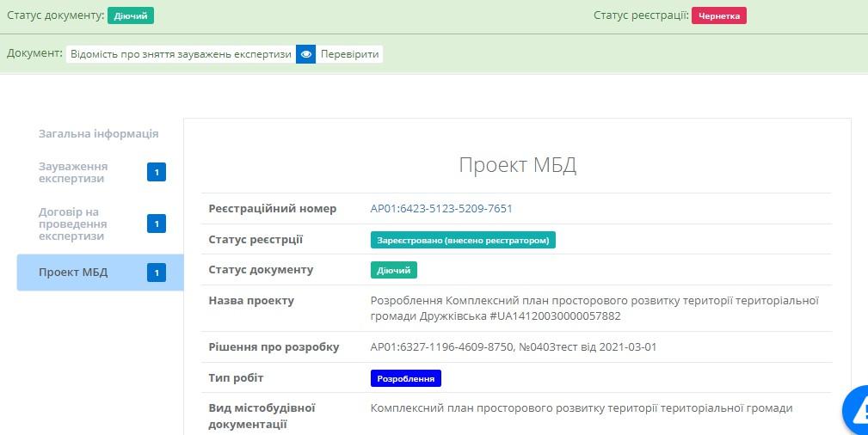This screenshot has width=868, height=435.
Task: Open registration number AP01:6423-5123-5209-7651 link
Action: 441,209
